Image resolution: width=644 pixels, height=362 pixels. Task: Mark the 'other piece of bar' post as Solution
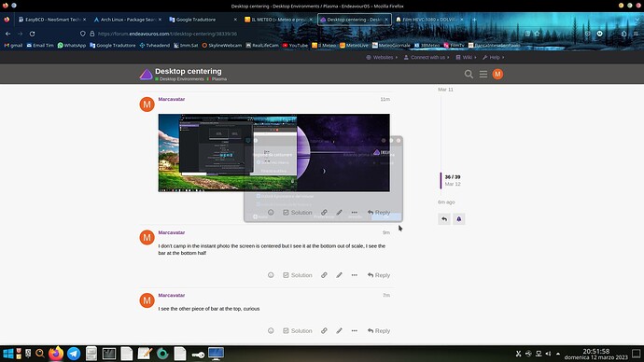tap(298, 331)
